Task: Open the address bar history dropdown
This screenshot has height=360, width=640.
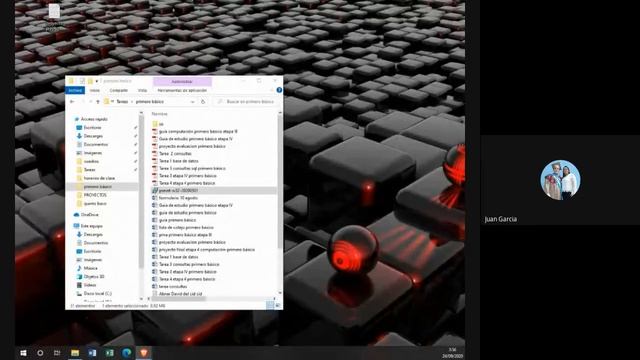Action: [192, 102]
